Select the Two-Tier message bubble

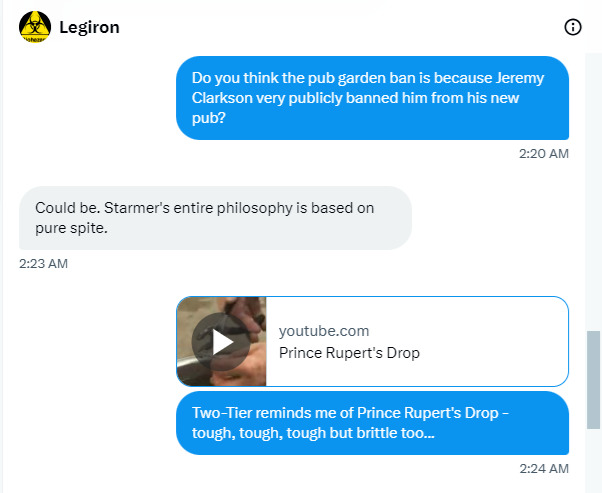(372, 424)
